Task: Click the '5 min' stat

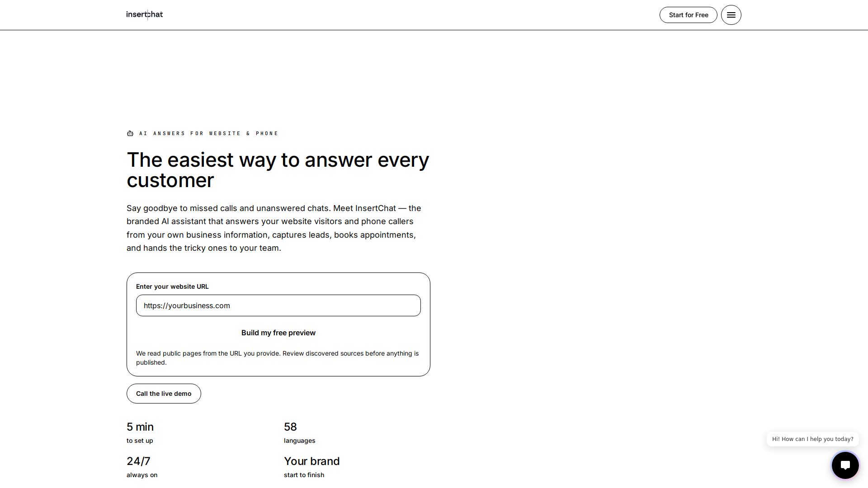Action: tap(140, 427)
